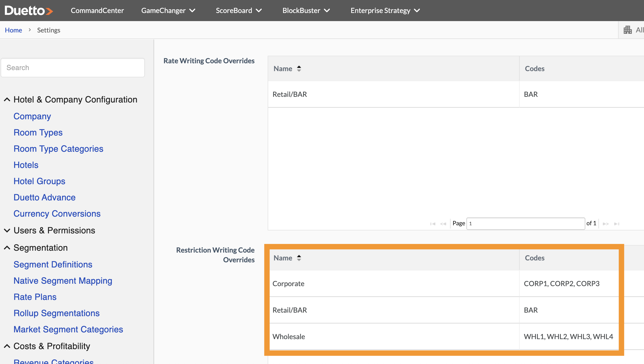Click the building icon next to 'All'
644x364 pixels.
(x=628, y=30)
